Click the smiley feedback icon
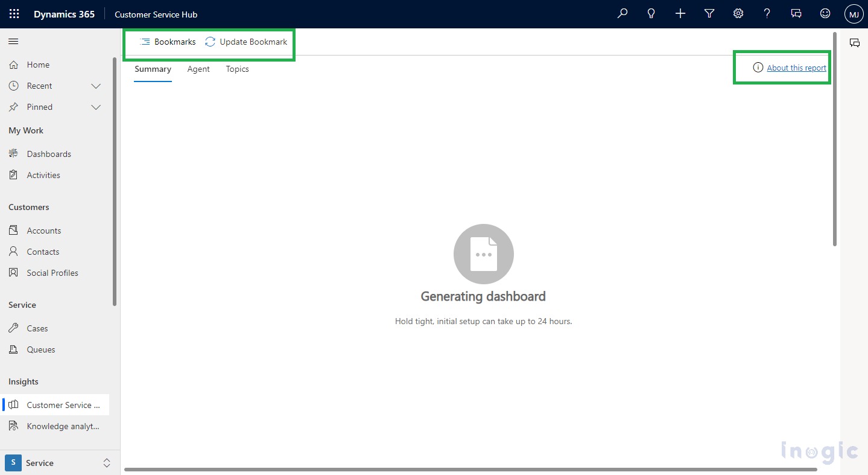 [x=825, y=13]
